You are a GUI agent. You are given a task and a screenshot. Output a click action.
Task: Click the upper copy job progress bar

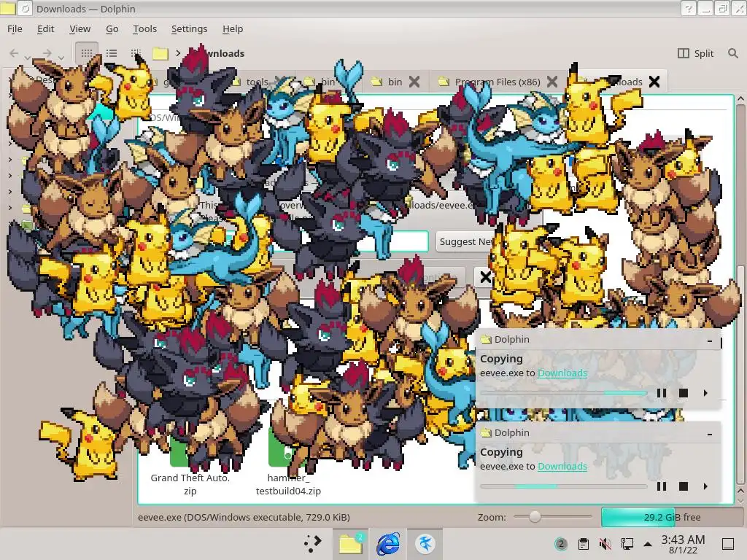click(x=564, y=393)
